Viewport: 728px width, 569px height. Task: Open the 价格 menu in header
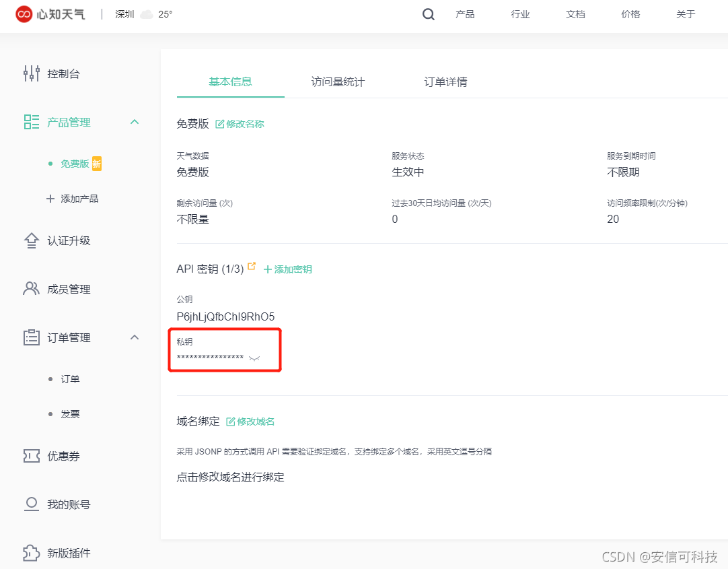[x=630, y=14]
